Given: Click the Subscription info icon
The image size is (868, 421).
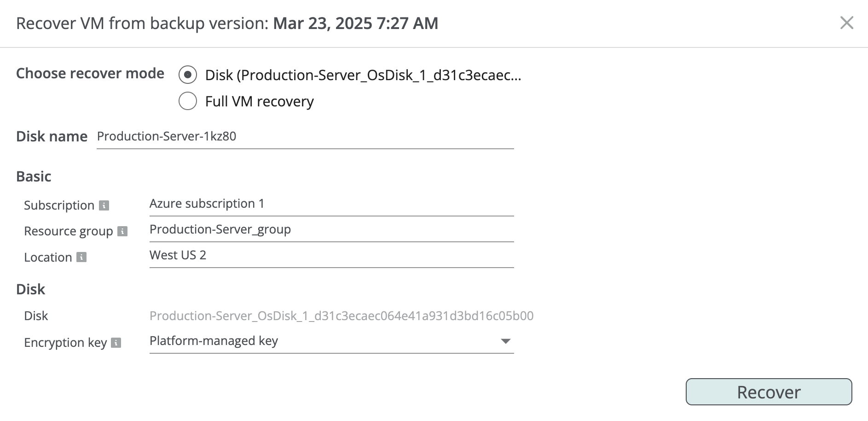Looking at the screenshot, I should (x=104, y=205).
